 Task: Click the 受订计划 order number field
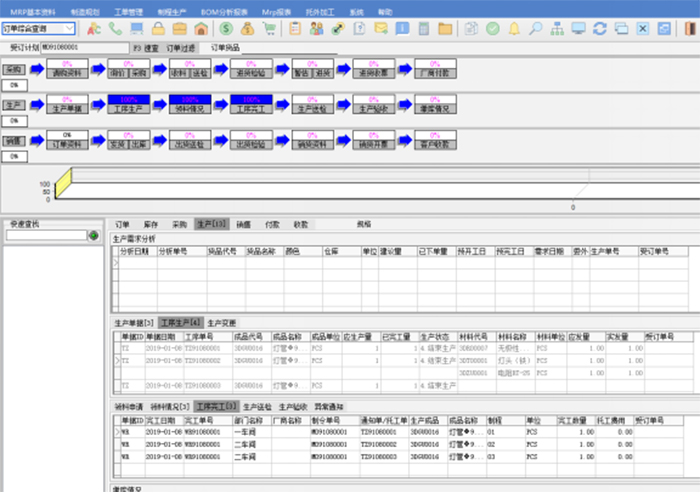tap(84, 47)
